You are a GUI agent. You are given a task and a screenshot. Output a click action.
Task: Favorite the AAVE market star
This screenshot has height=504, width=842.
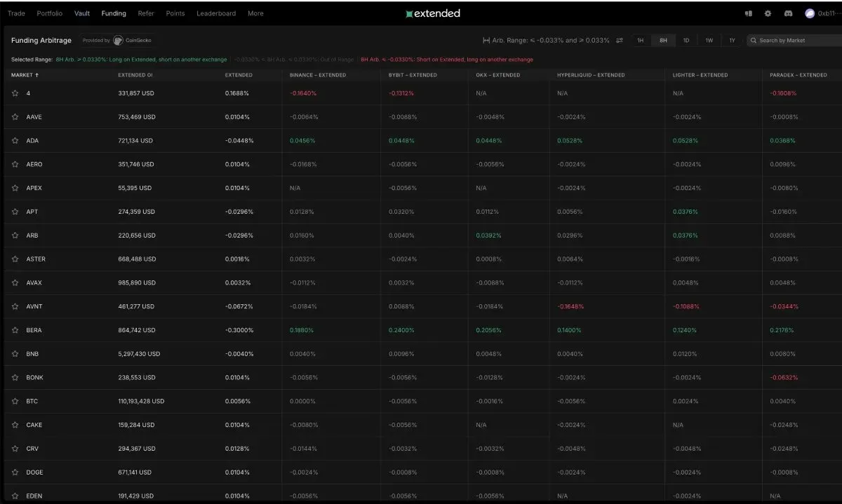(x=15, y=117)
